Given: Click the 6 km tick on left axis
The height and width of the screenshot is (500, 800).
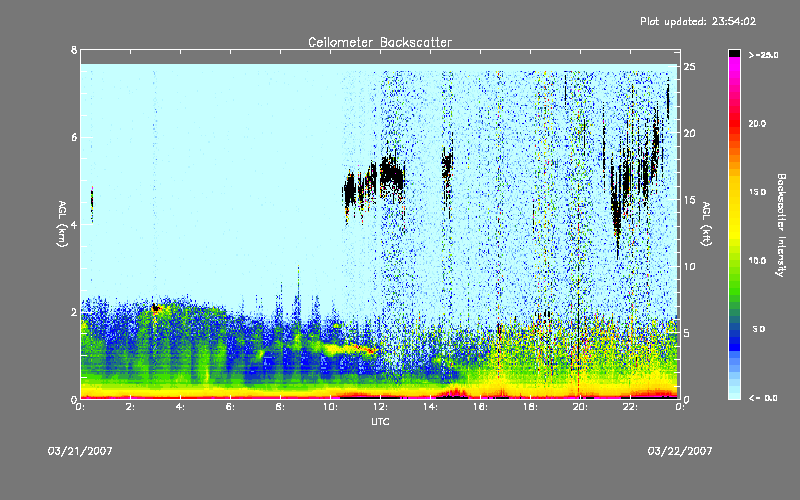Looking at the screenshot, I should 74,137.
